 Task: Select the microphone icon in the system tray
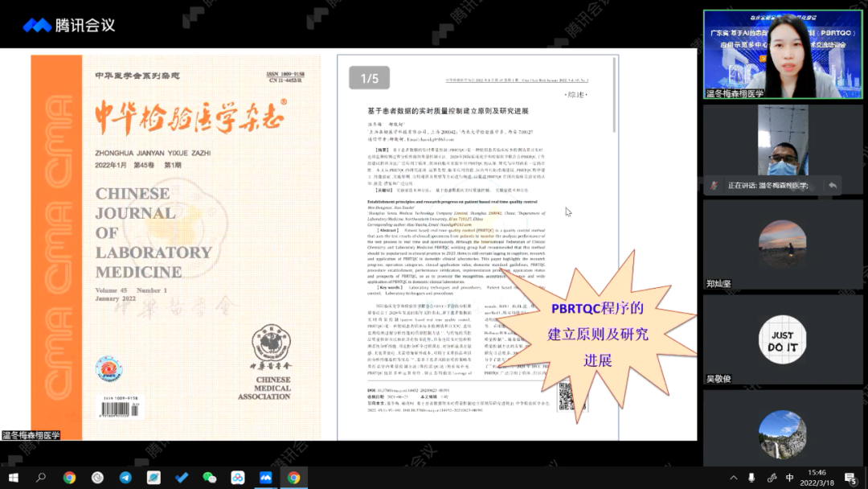point(751,478)
